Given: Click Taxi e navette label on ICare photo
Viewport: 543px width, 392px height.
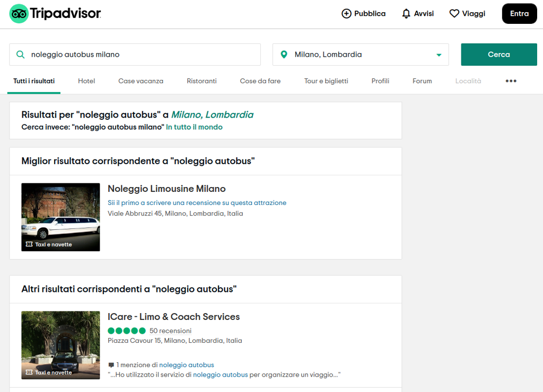Looking at the screenshot, I should pos(54,372).
